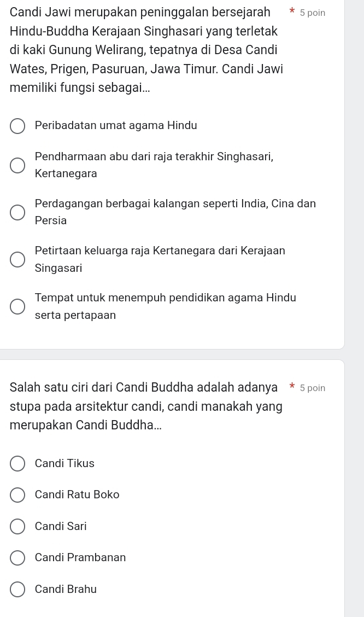Click the 'Candi Prambanan' answer label text

pyautogui.click(x=80, y=557)
